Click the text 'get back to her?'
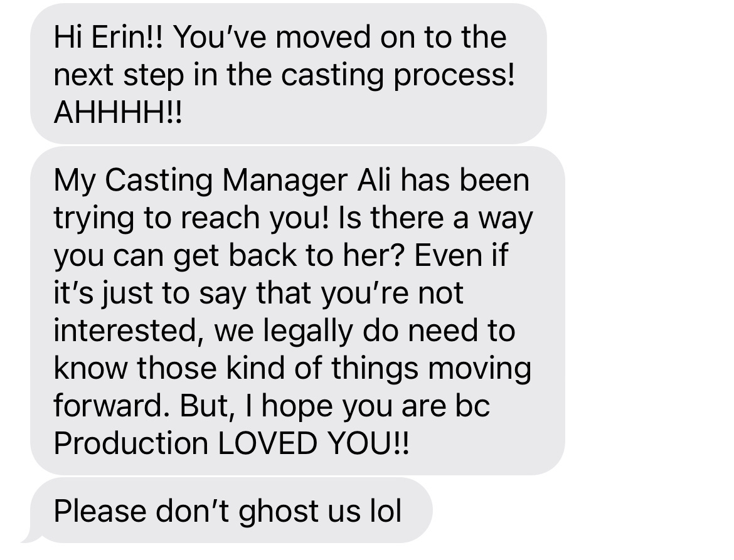 click(289, 256)
